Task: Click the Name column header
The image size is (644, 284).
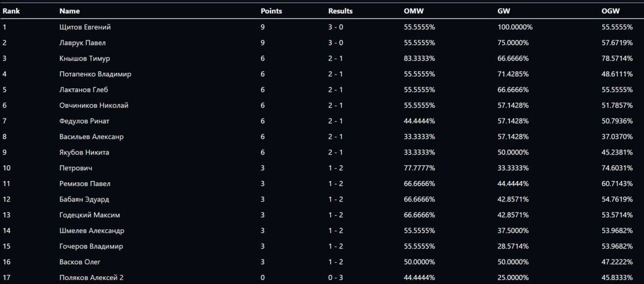Action: (x=70, y=11)
